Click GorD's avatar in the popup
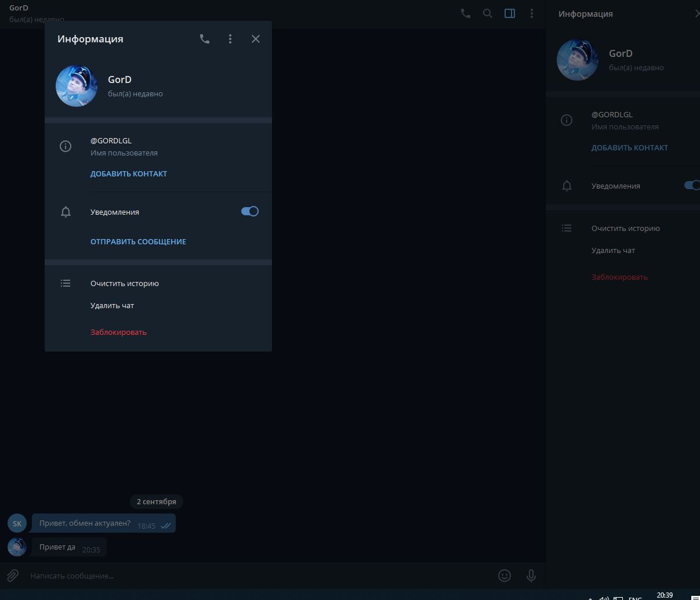700x600 pixels. (77, 86)
